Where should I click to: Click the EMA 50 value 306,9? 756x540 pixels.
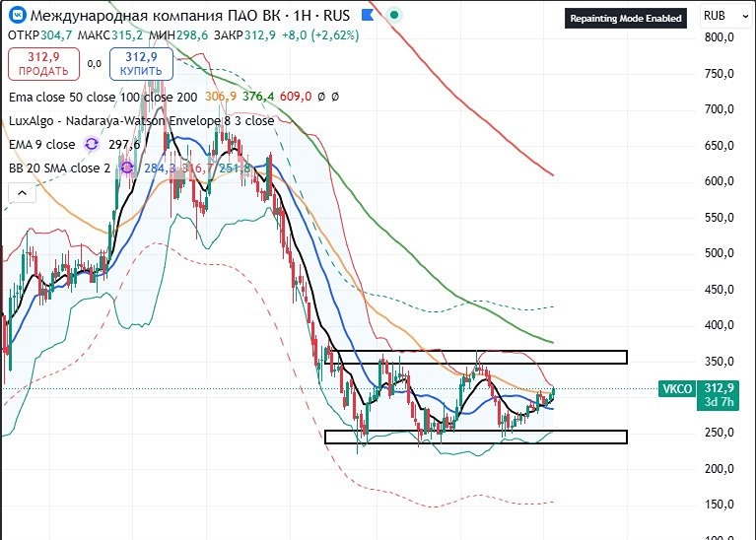pos(221,97)
